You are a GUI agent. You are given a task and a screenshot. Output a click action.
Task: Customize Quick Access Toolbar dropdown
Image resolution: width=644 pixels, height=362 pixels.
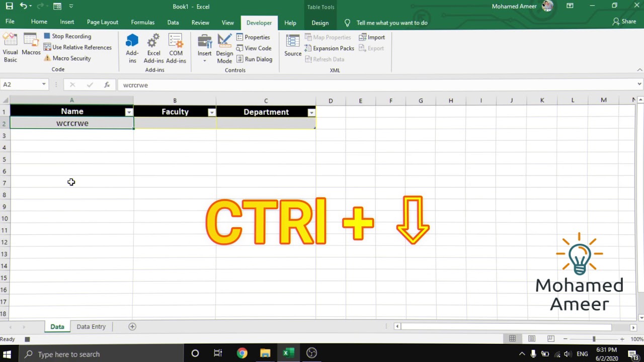pyautogui.click(x=71, y=6)
